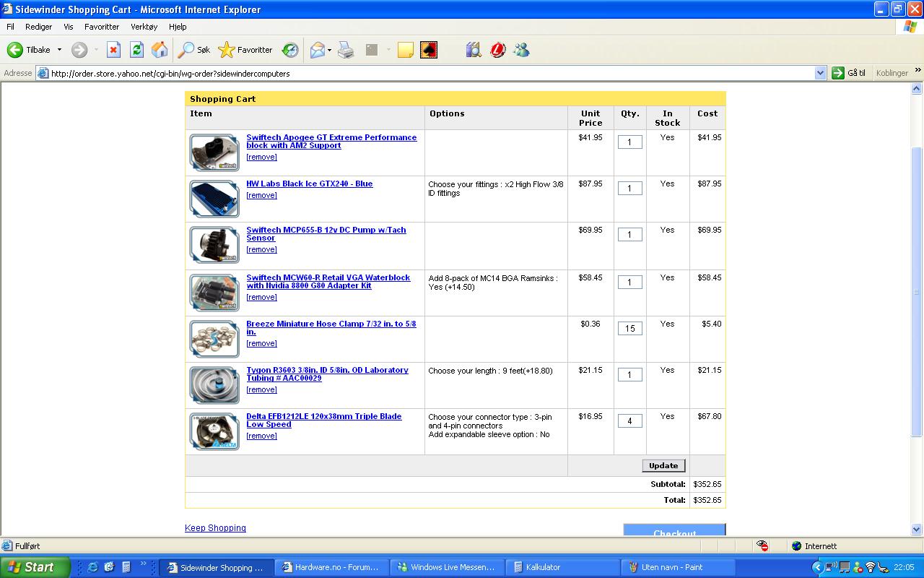The image size is (924, 578).
Task: Click the Checkout button
Action: [674, 530]
